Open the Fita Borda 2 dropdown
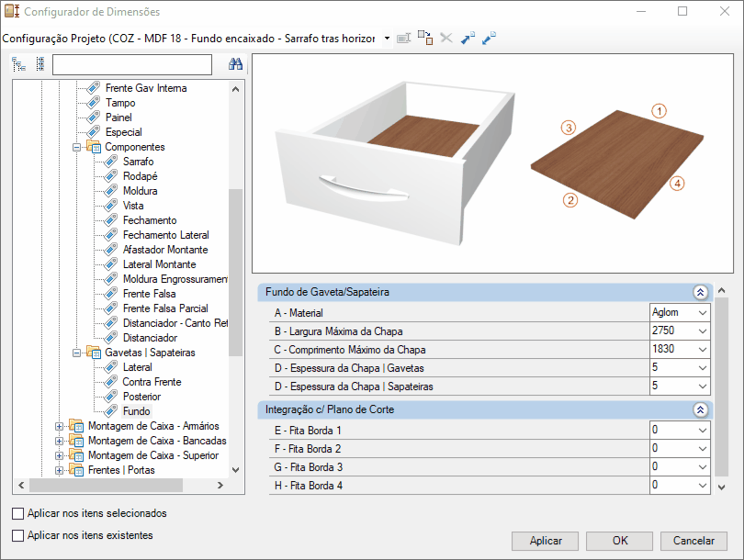 click(703, 449)
